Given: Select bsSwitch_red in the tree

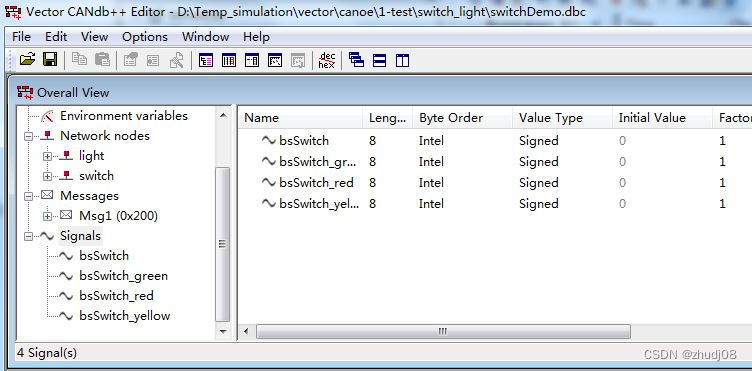Looking at the screenshot, I should click(117, 296).
